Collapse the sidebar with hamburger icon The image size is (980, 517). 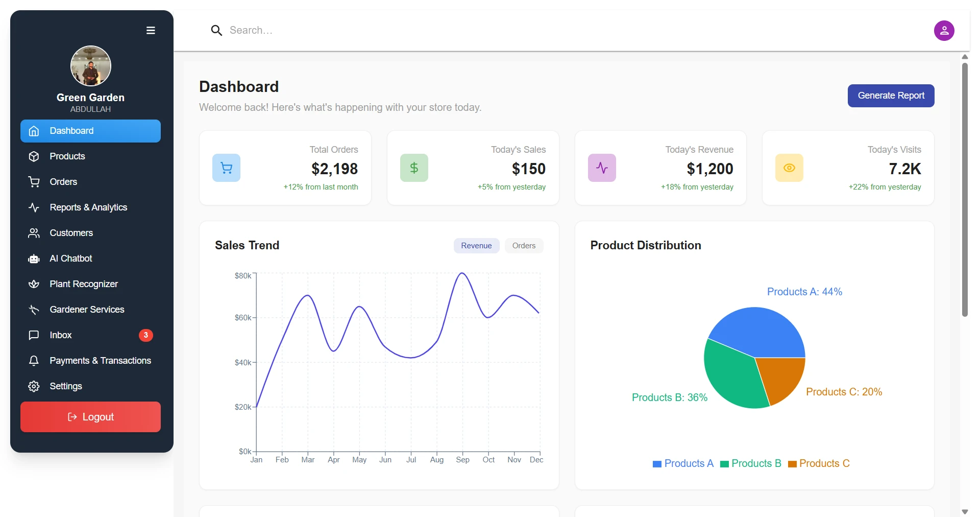tap(151, 31)
